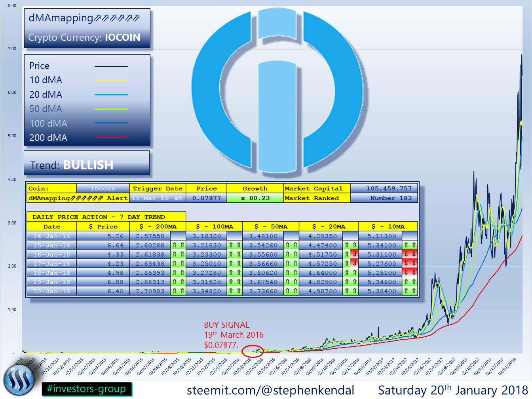Click the 19-Mar-16 trigger date cell
Viewport: 532px width, 399px height.
[158, 198]
